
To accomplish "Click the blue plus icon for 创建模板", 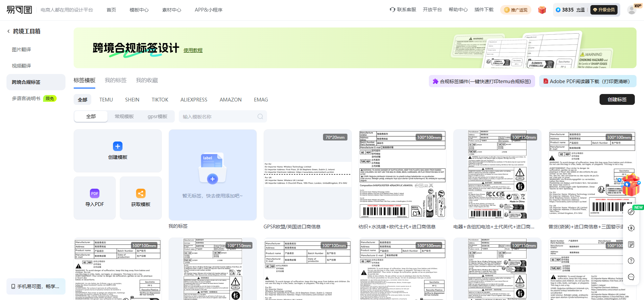I will point(118,146).
